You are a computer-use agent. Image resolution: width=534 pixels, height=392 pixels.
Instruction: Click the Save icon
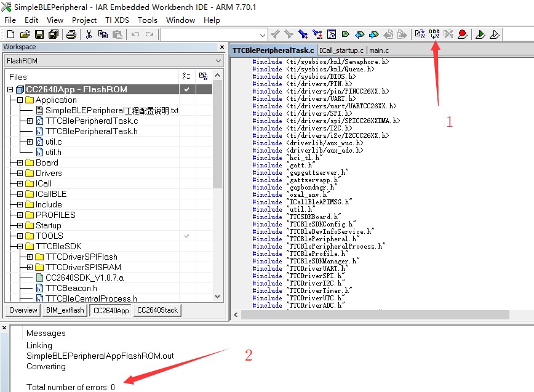pos(39,34)
